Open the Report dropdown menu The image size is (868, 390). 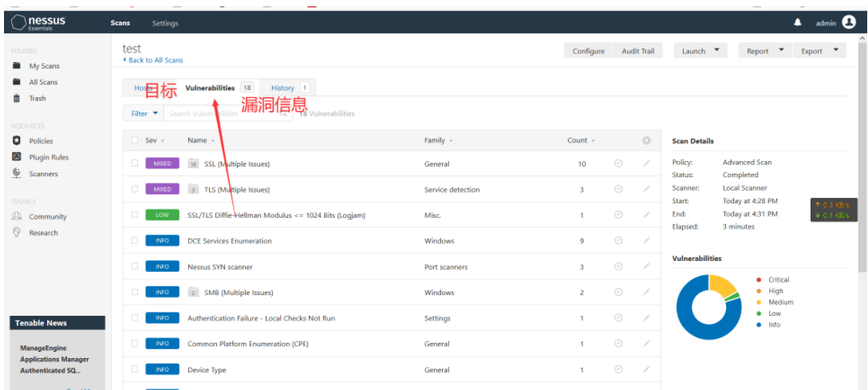click(765, 51)
